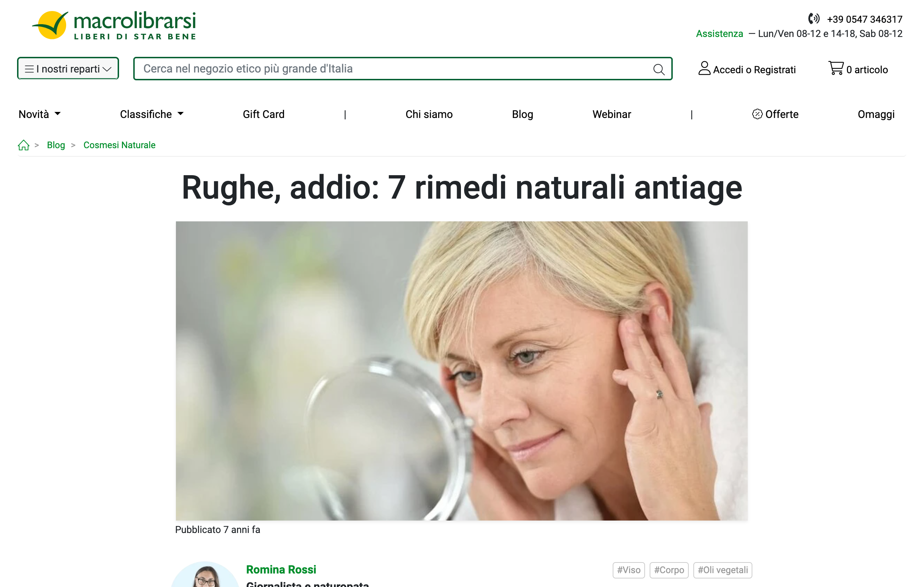Click the Offerte discount badge icon

[757, 114]
